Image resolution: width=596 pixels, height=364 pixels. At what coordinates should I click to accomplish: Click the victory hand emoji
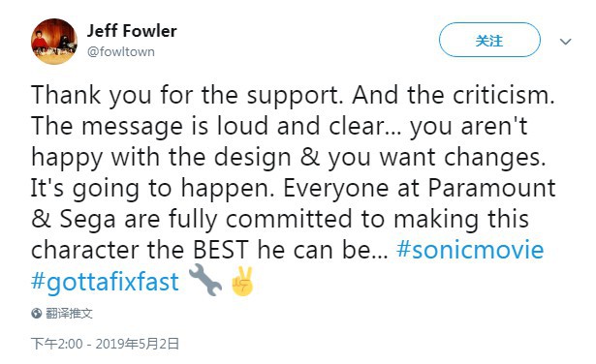pos(242,282)
